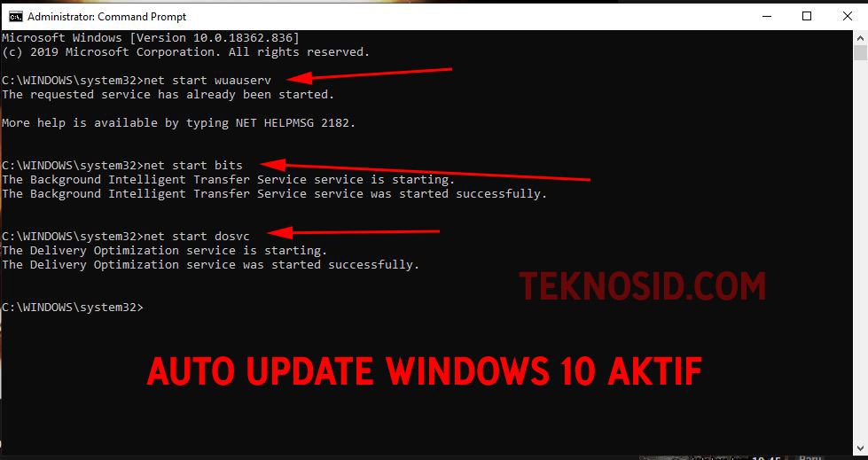Click the "net start bits" command line

point(122,166)
